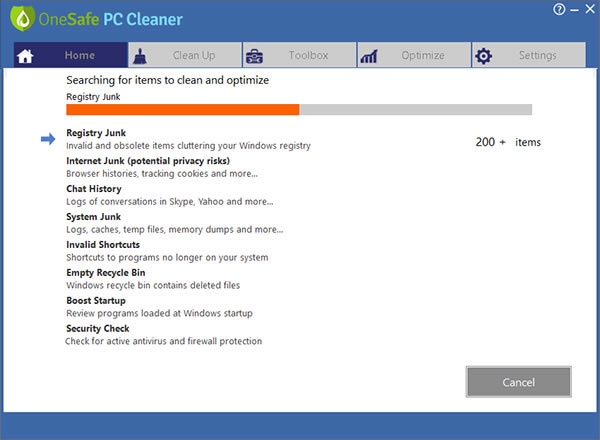Select the Registry Junk heading
This screenshot has height=440, width=600.
pos(96,133)
